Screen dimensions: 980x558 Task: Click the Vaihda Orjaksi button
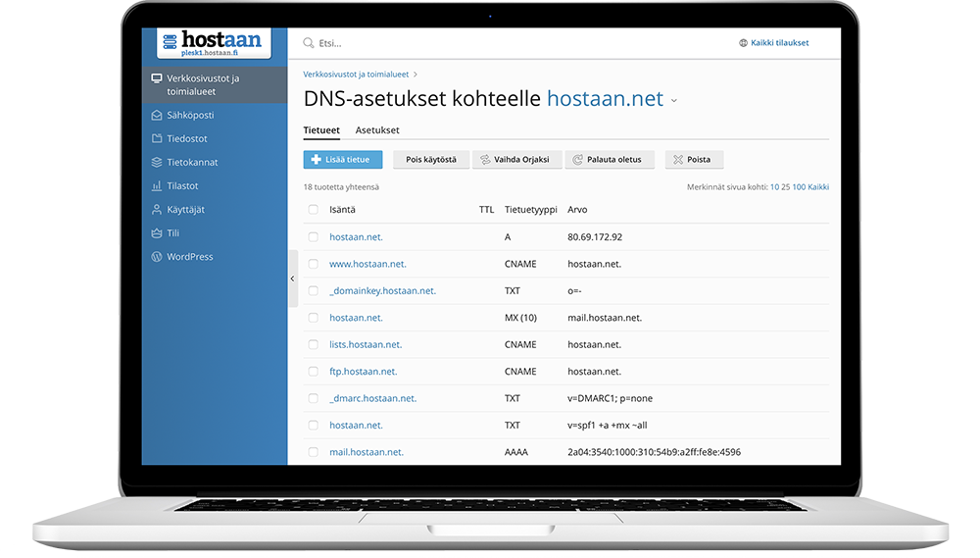[x=516, y=160]
